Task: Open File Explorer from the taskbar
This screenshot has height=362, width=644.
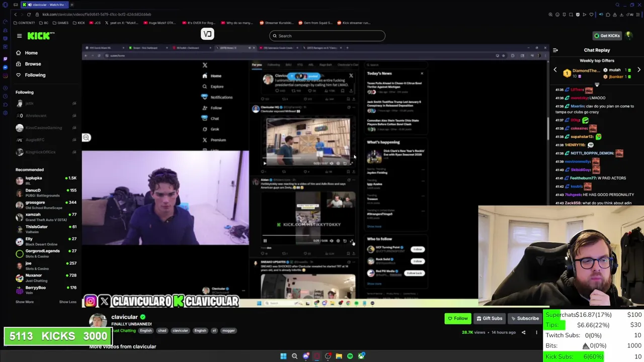Action: tap(339, 356)
